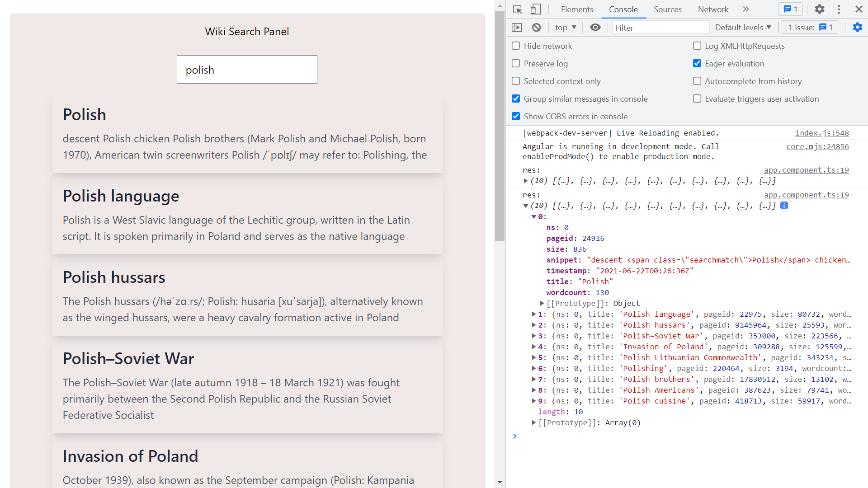
Task: Show the console sidebar icon
Action: (x=517, y=28)
